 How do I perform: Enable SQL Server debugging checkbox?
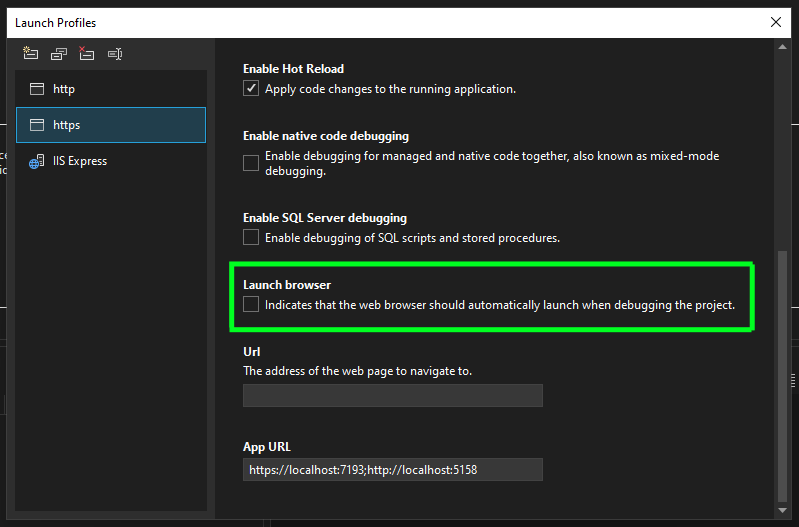click(251, 238)
